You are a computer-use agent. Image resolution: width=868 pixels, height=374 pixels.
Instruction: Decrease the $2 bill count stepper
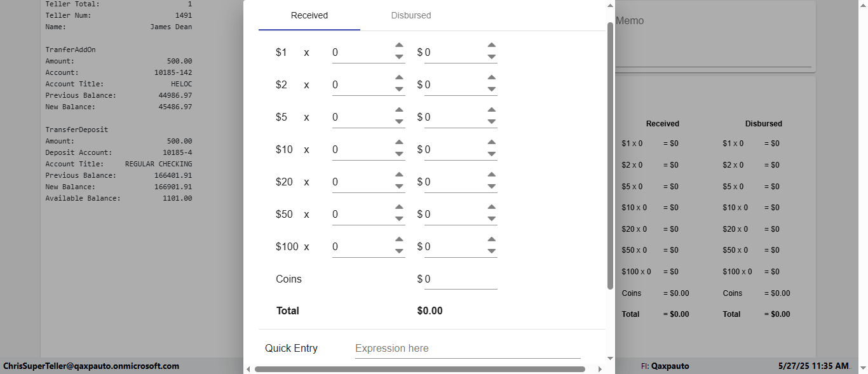[399, 90]
